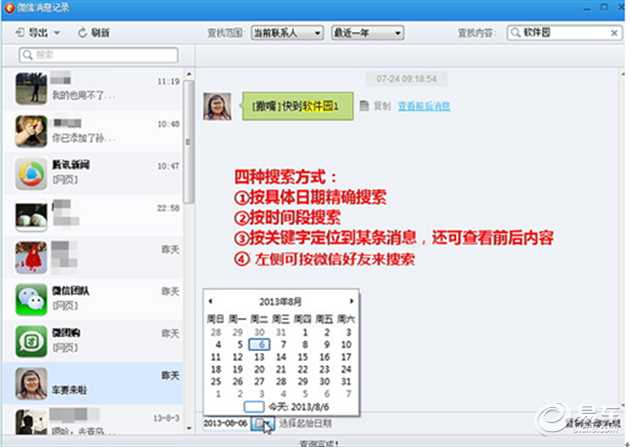Image resolution: width=630 pixels, height=447 pixels.
Task: Click the 2013年8月 calendar header title
Action: coord(281,300)
